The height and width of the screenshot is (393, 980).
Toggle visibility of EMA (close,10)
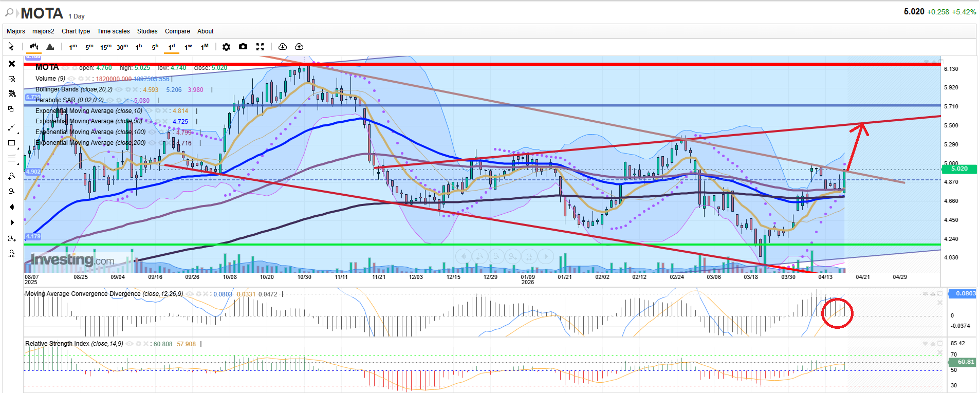pyautogui.click(x=149, y=111)
